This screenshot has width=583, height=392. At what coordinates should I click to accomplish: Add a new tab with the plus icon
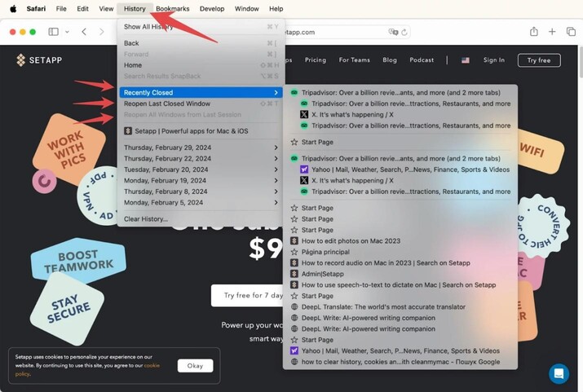click(x=552, y=32)
